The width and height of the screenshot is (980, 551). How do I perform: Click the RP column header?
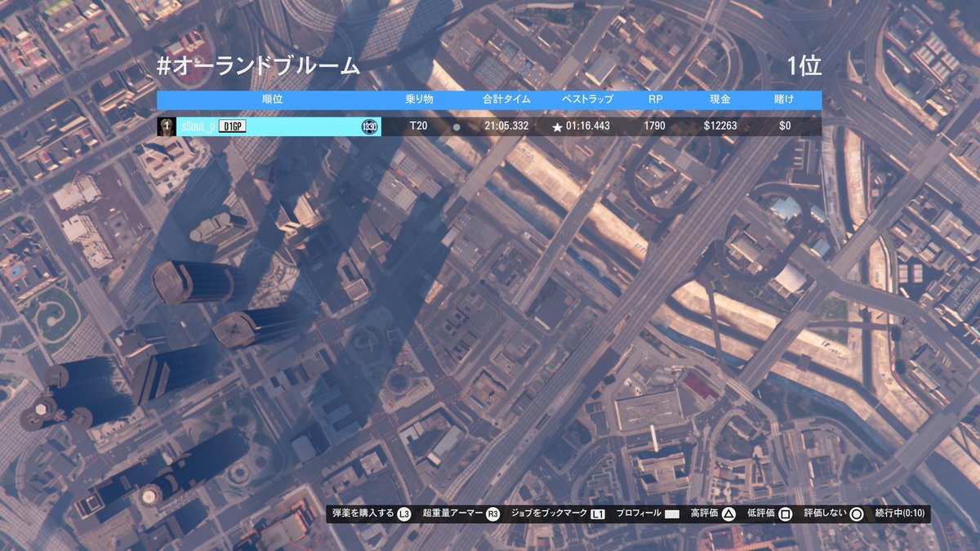point(655,99)
